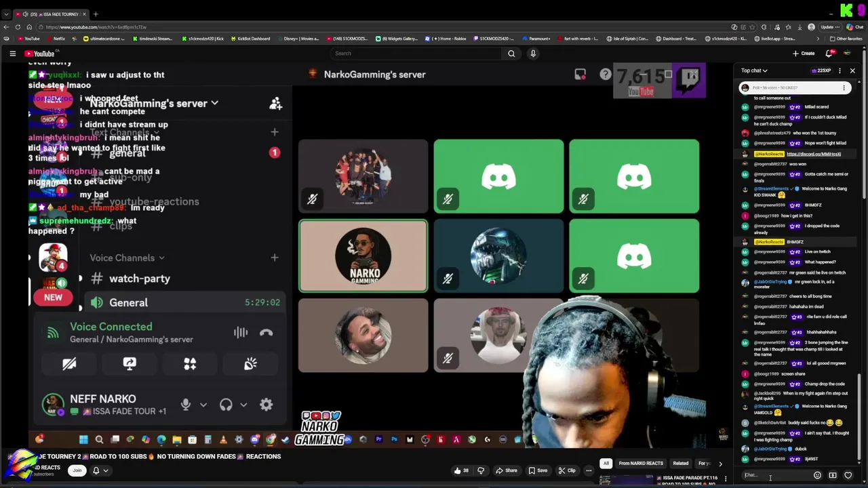The width and height of the screenshot is (868, 488).
Task: Collapse the Voice Channels category
Action: click(127, 258)
